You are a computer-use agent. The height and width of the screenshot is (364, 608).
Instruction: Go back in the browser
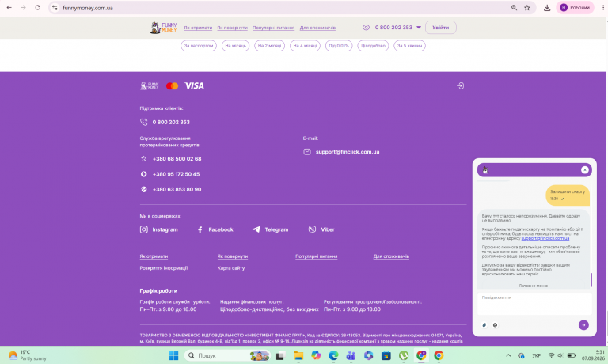pyautogui.click(x=9, y=8)
